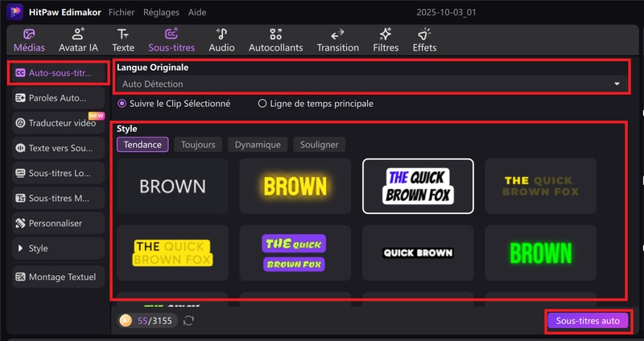Viewport: 644px width, 341px height.
Task: Click the Sous-titres auto button
Action: pos(588,320)
